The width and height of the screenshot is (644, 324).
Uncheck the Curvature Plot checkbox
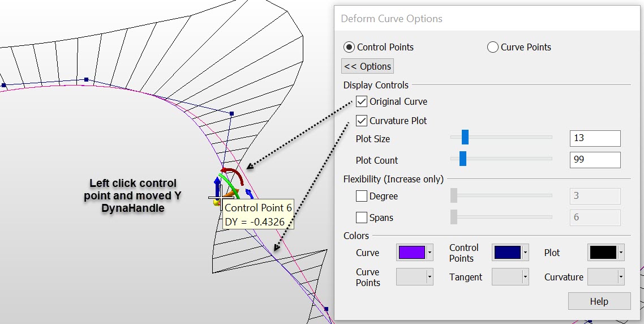click(362, 121)
